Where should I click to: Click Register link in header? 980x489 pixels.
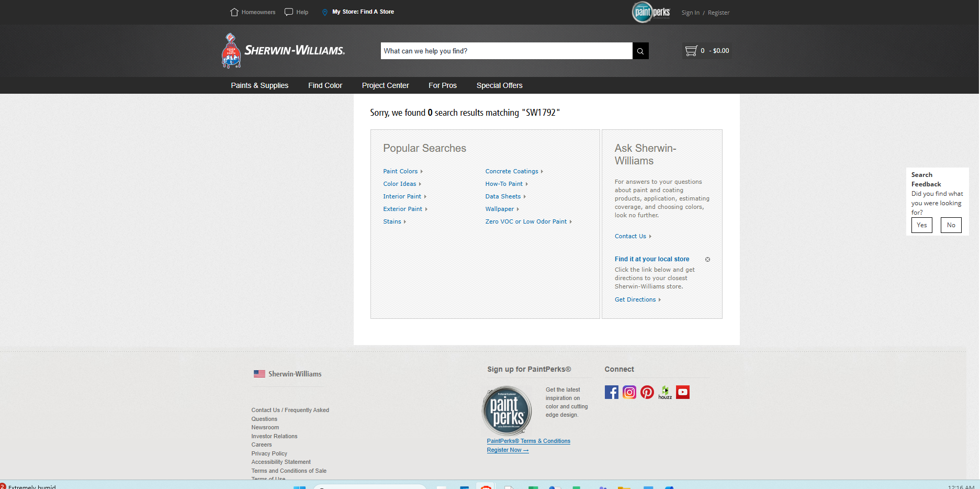718,13
